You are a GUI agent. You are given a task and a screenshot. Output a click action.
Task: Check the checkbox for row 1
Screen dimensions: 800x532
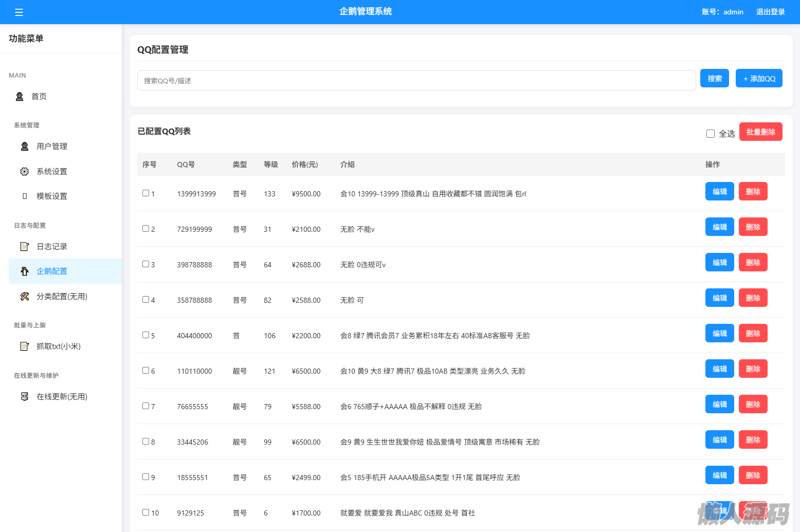[x=146, y=193]
